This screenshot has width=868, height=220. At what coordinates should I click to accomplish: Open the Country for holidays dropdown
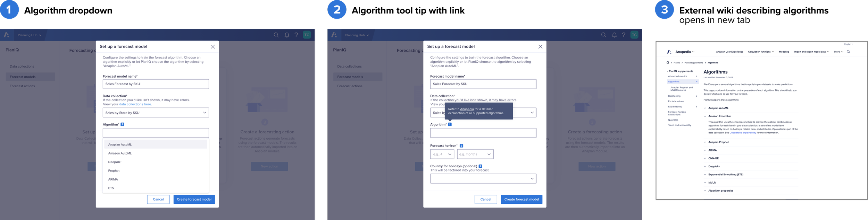click(483, 179)
